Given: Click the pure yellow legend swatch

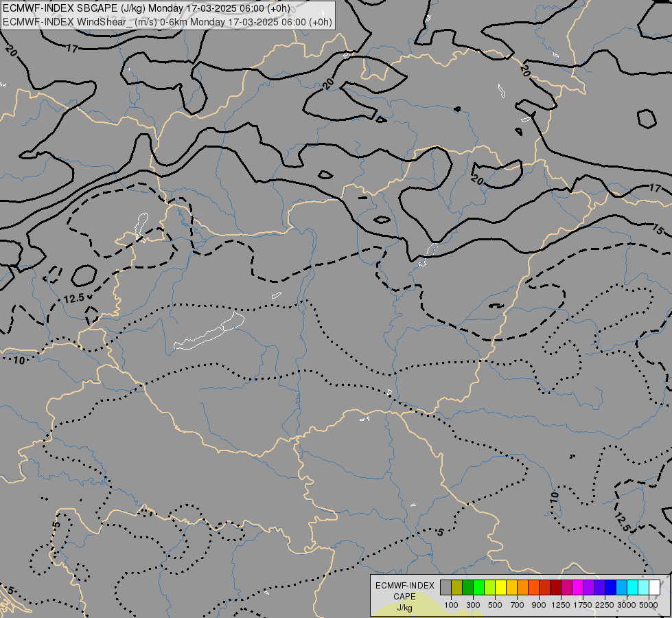Looking at the screenshot, I should (500, 588).
